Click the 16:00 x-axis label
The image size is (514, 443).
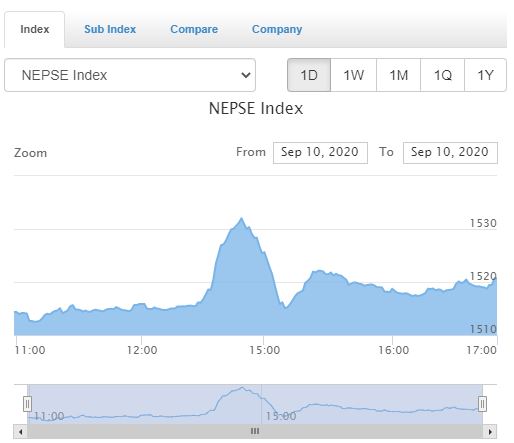[x=393, y=350]
